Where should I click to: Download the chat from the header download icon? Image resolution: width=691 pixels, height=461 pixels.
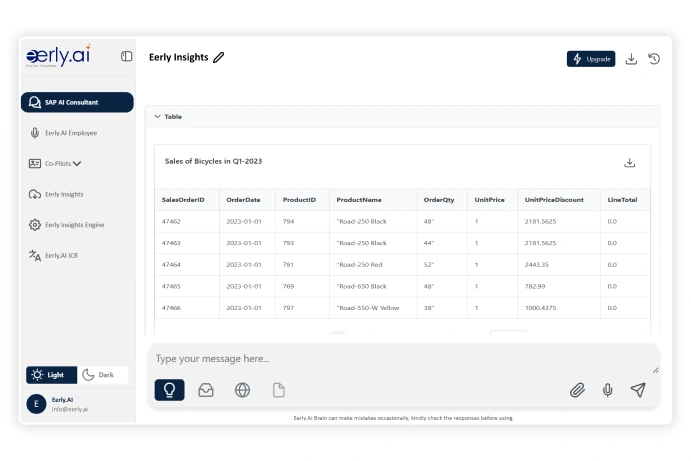click(631, 59)
